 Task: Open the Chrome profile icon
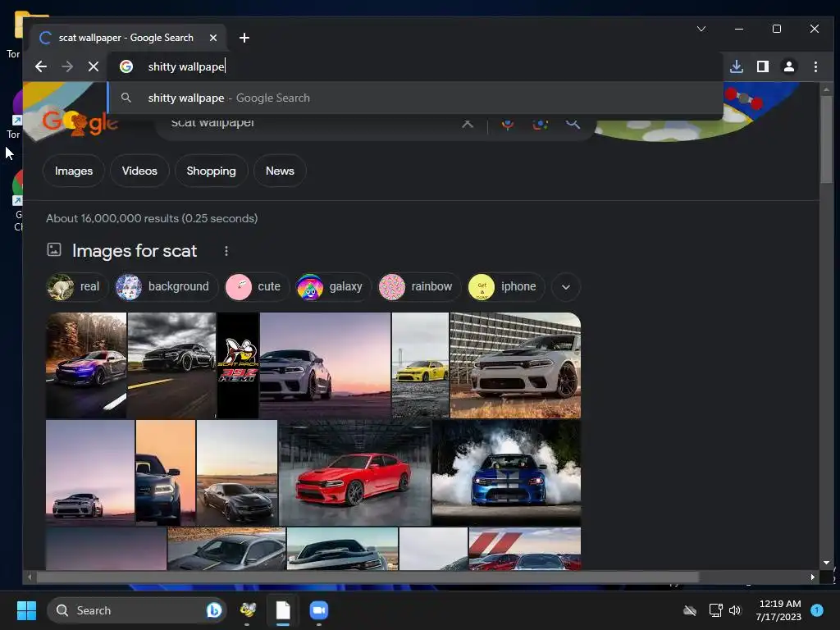[789, 66]
